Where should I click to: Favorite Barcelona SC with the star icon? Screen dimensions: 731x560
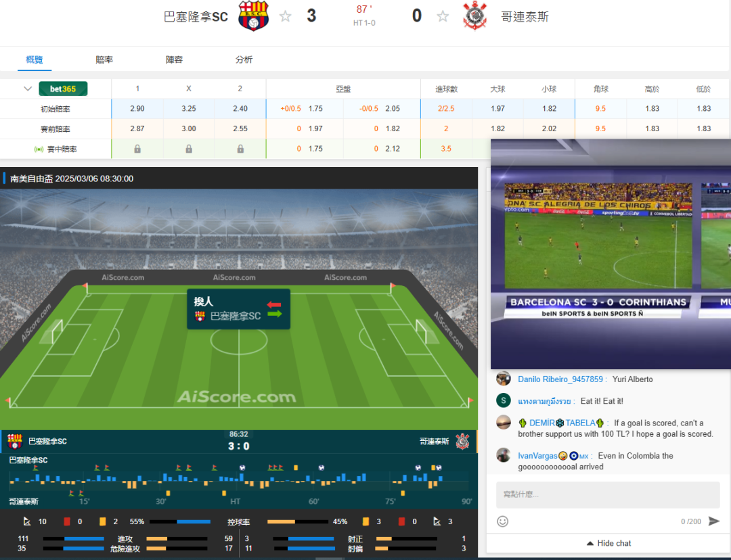click(286, 17)
